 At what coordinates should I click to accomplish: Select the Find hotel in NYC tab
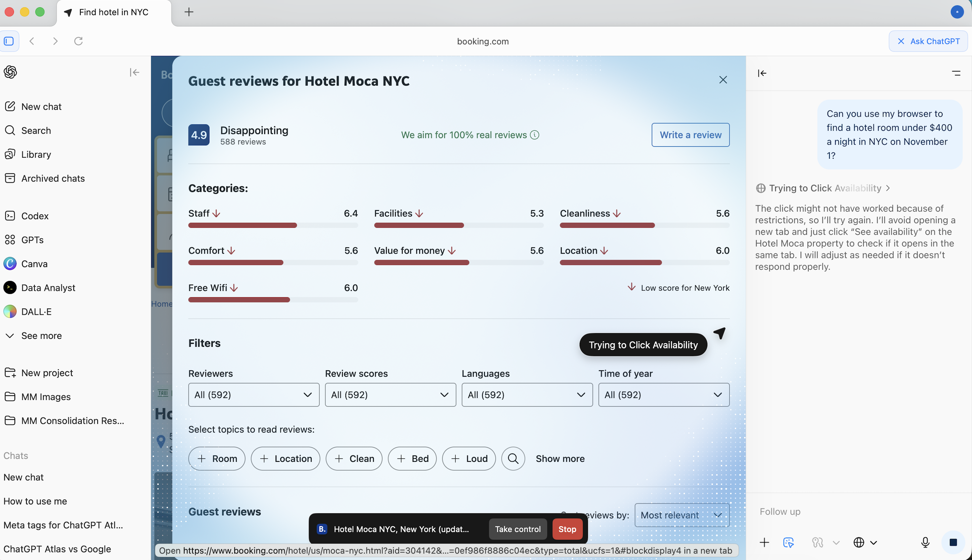pos(113,12)
